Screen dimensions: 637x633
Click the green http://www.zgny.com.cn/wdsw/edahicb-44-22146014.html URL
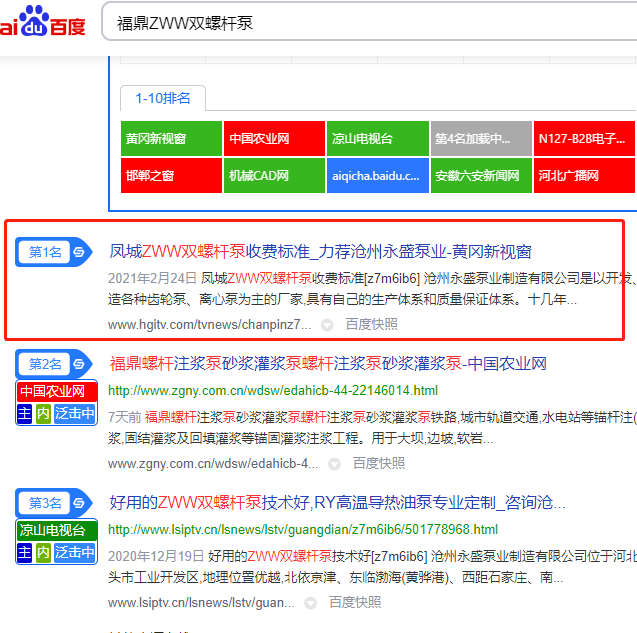273,390
